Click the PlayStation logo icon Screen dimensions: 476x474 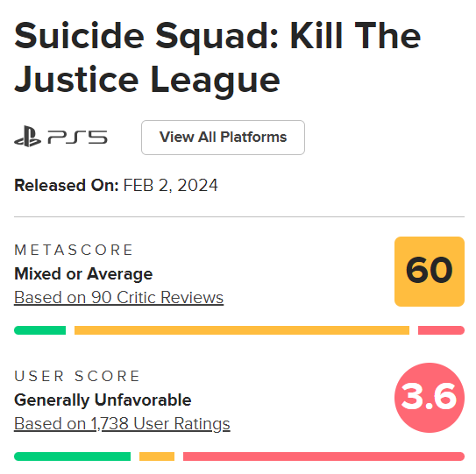pos(28,137)
